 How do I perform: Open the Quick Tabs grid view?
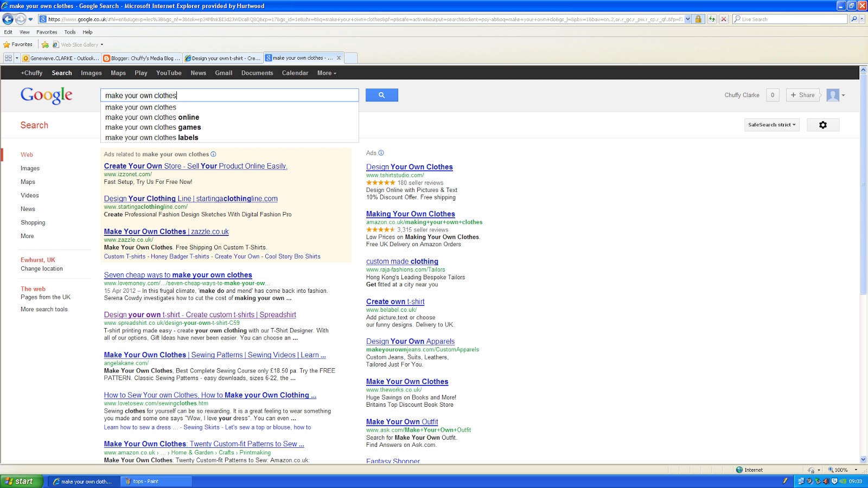coord(8,58)
